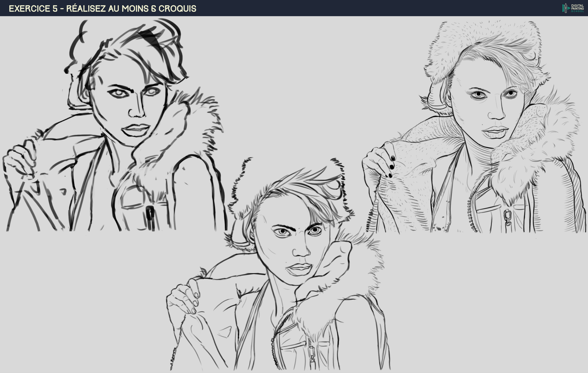Click the word 'CROQUIS' in the header

[177, 8]
